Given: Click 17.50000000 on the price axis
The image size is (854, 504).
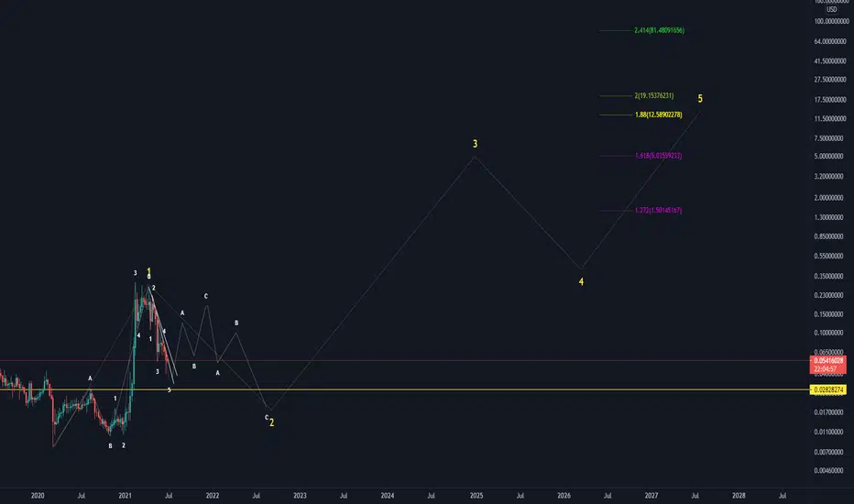Looking at the screenshot, I should click(831, 100).
